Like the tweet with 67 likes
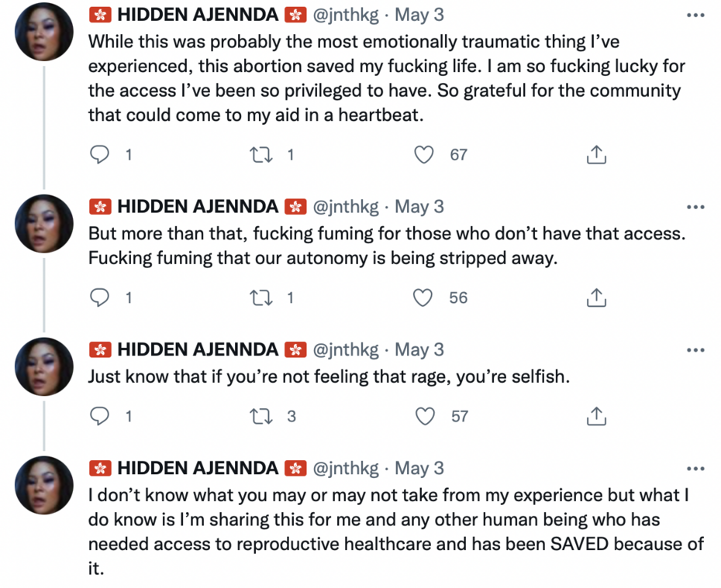Viewport: 721px width, 588px height. point(423,155)
